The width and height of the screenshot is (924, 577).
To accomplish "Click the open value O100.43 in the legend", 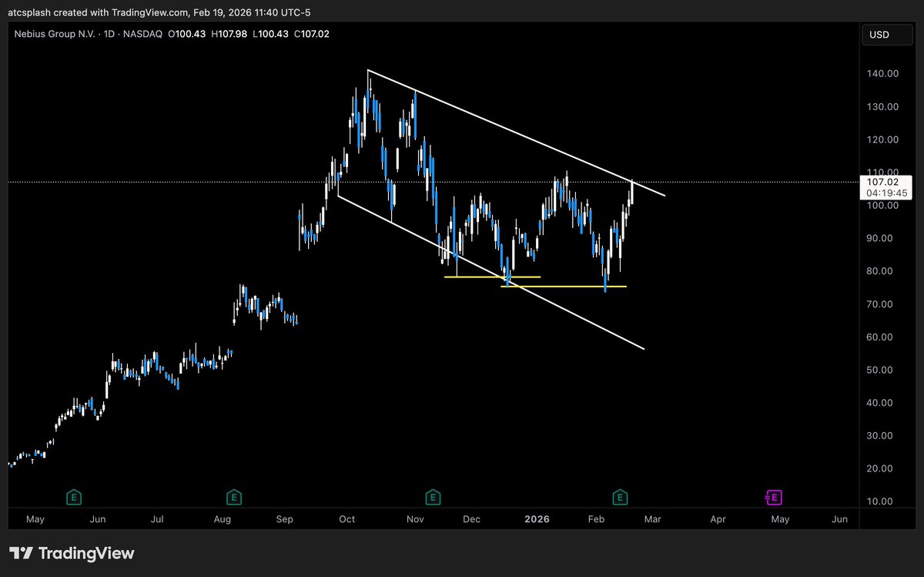I will (x=187, y=34).
